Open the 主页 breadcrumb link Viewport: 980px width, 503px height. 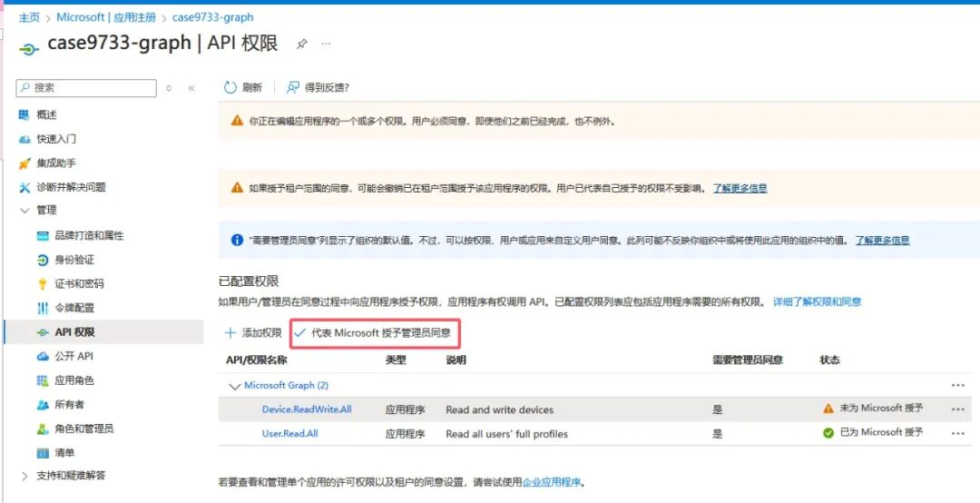29,17
